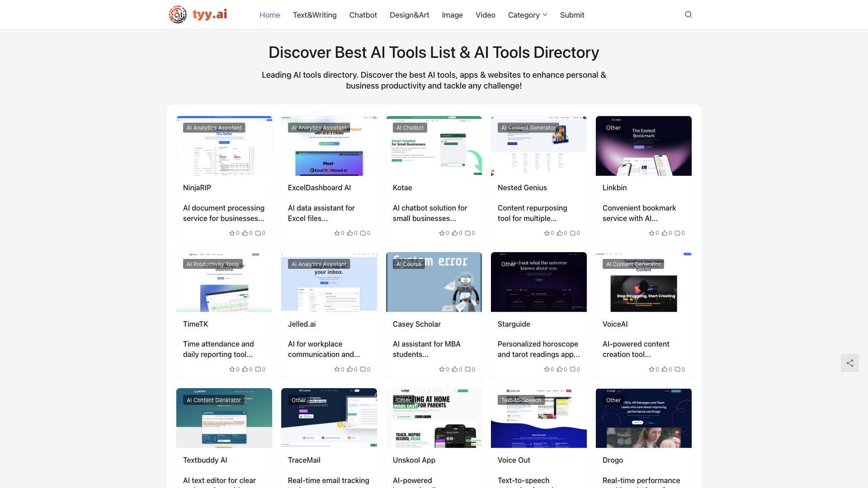868x488 pixels.
Task: Click the thumbs-up icon on TimeTK
Action: pos(245,369)
